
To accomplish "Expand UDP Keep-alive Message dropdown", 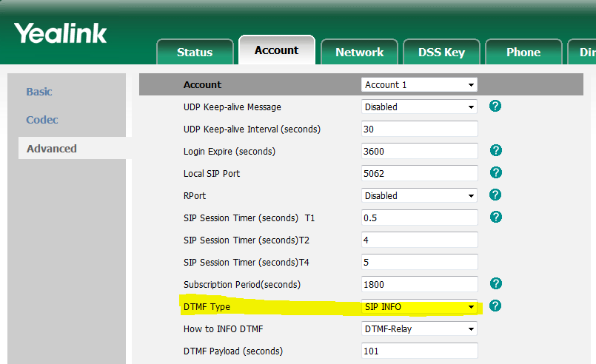I will click(419, 107).
